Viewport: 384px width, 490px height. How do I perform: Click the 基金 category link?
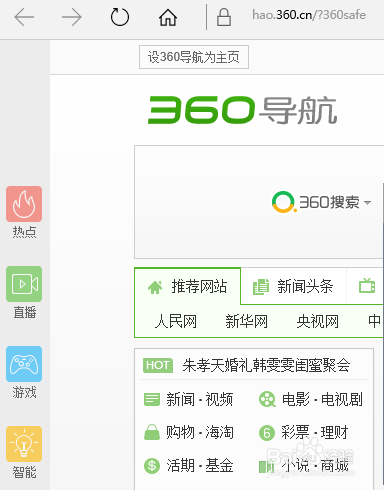coord(219,465)
